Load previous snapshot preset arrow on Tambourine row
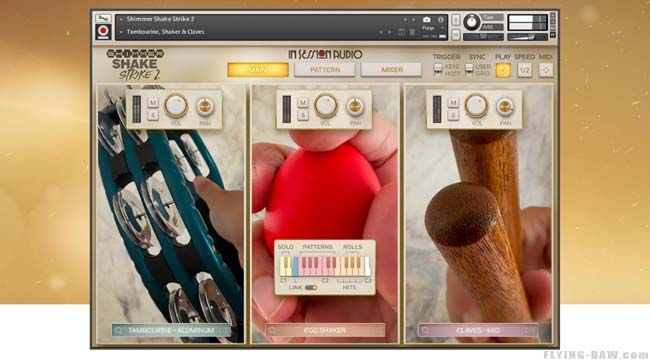Screen dimensions: 650x360 coord(381,32)
